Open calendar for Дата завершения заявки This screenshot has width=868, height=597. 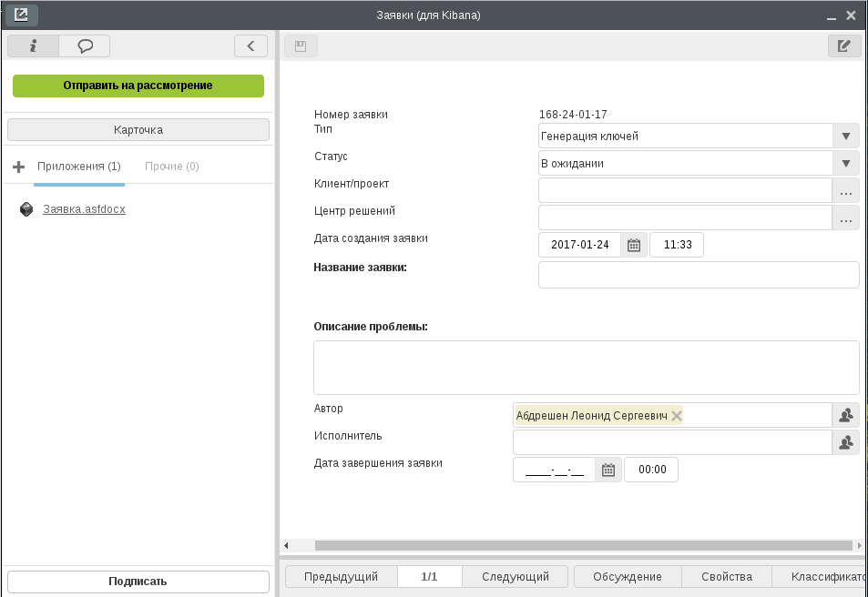(608, 470)
